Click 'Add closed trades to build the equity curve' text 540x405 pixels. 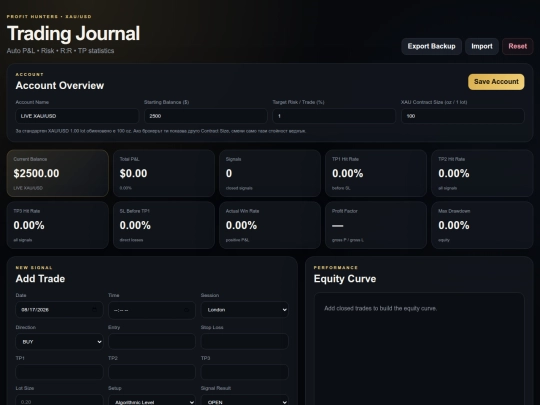381,309
